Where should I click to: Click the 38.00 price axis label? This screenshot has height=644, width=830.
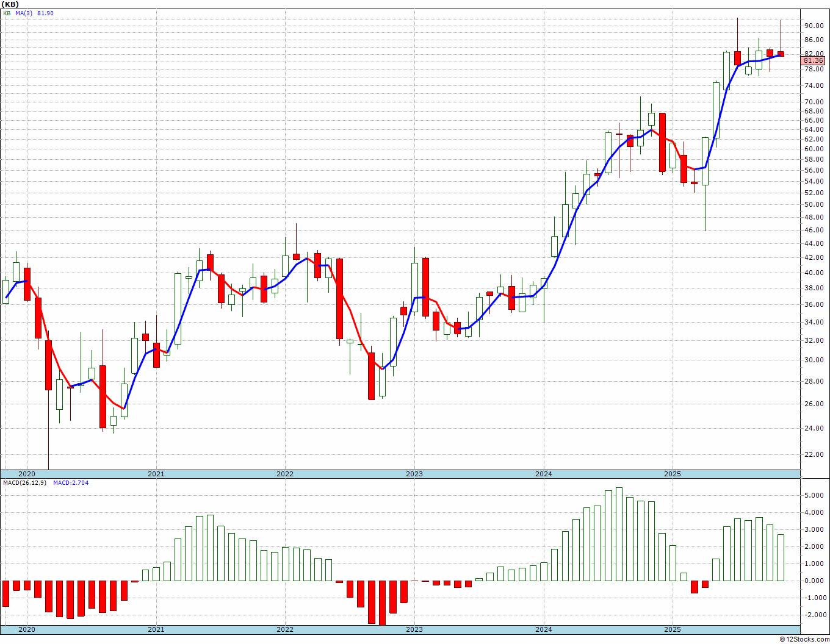click(x=814, y=288)
